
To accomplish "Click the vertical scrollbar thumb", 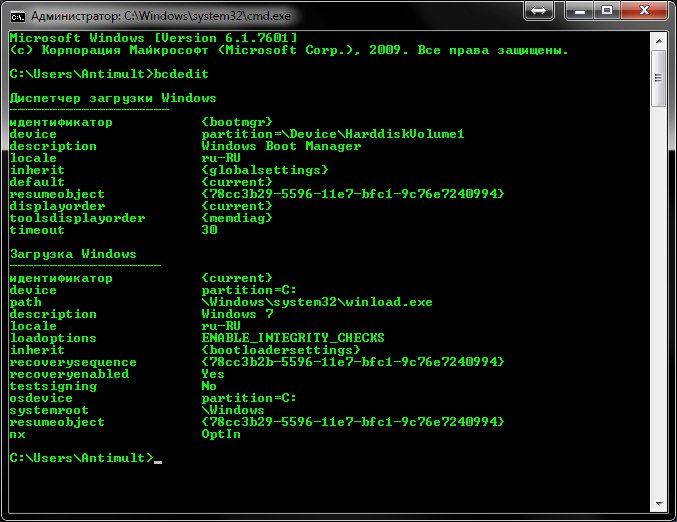I will click(659, 78).
